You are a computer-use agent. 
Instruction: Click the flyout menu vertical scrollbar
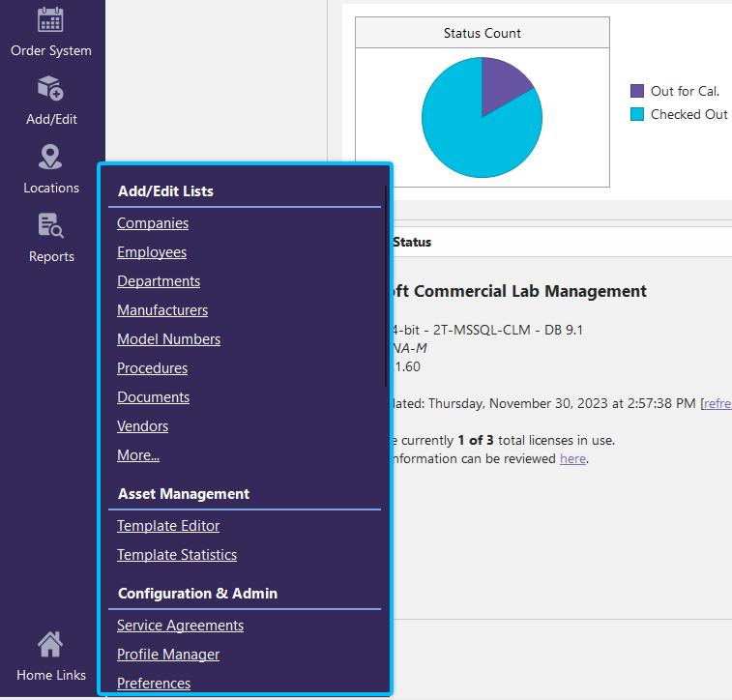point(386,290)
